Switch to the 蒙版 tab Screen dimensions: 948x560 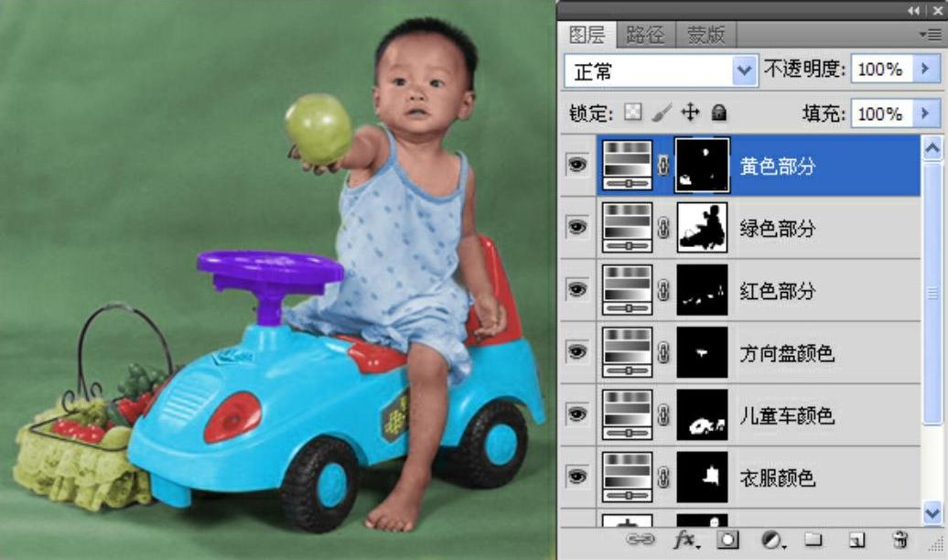(x=705, y=35)
